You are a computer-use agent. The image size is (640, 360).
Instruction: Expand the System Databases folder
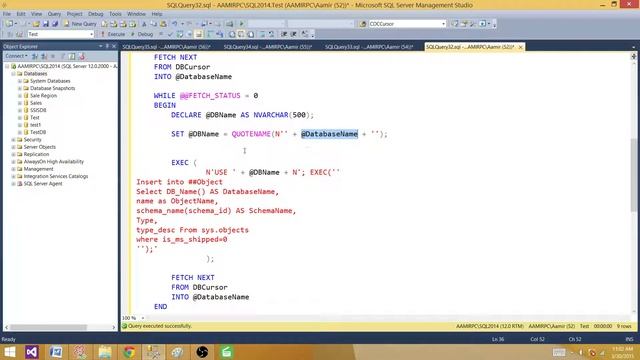pos(20,81)
